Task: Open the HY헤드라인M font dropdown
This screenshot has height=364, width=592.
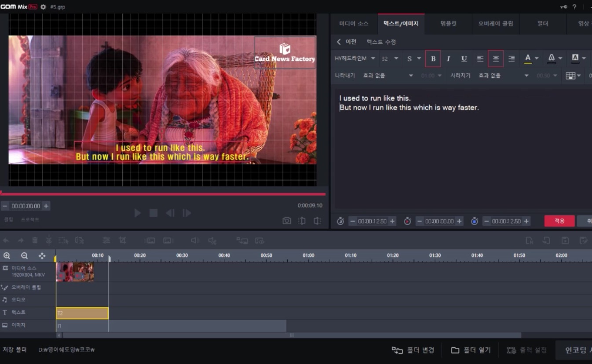Action: pyautogui.click(x=354, y=58)
